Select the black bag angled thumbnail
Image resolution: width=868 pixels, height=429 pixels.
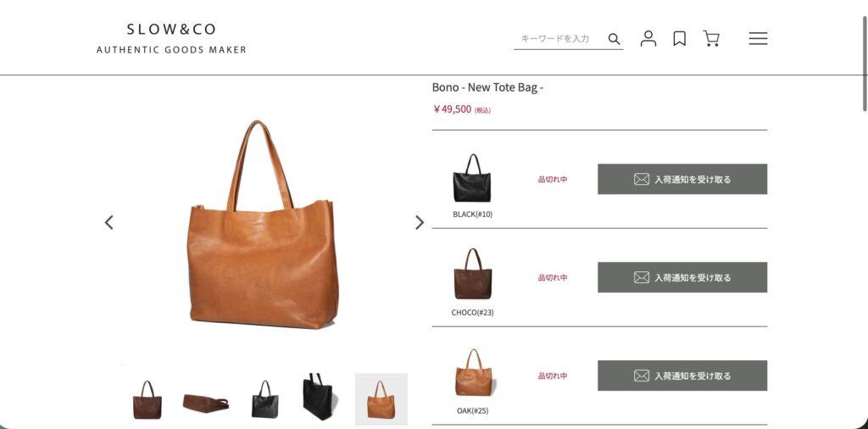(317, 397)
